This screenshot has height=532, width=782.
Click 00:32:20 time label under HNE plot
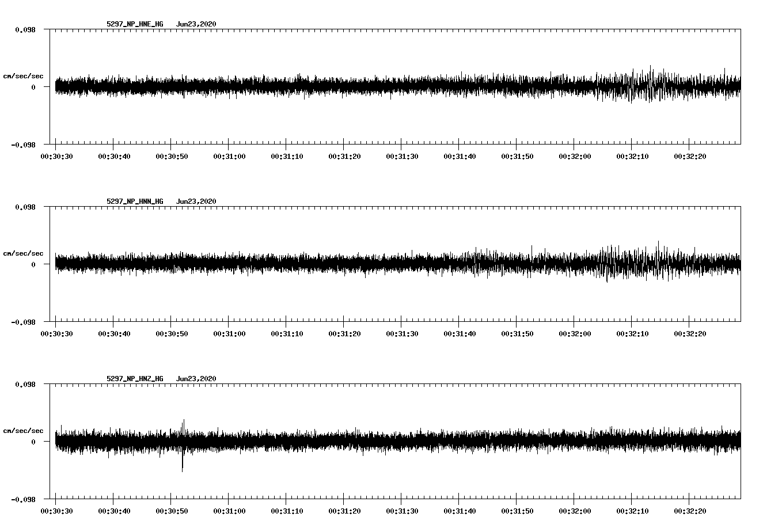[x=690, y=156]
